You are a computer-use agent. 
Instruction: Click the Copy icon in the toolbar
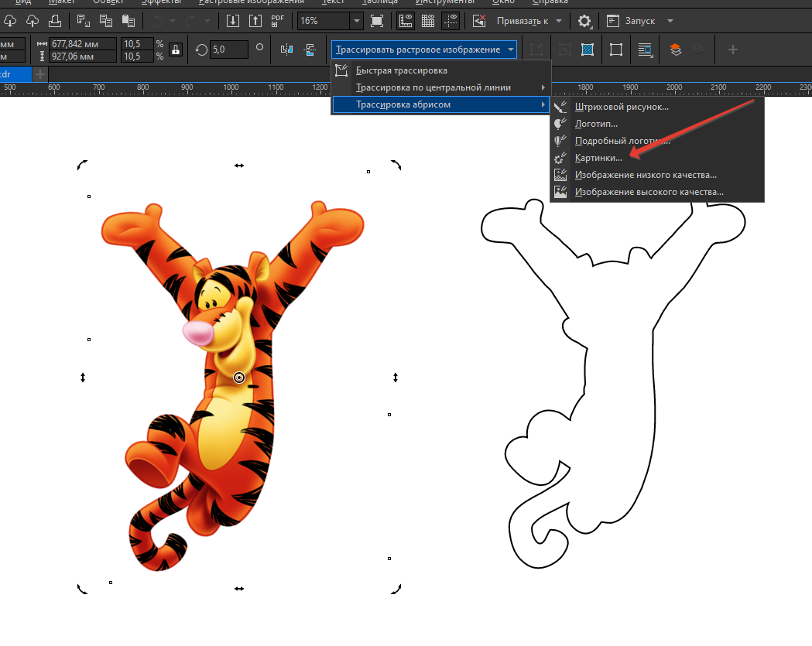105,21
